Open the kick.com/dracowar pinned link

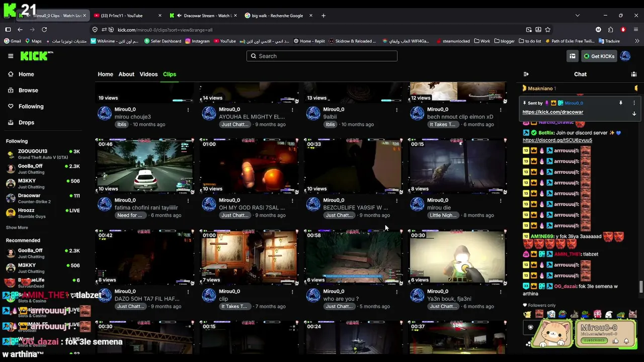click(552, 112)
